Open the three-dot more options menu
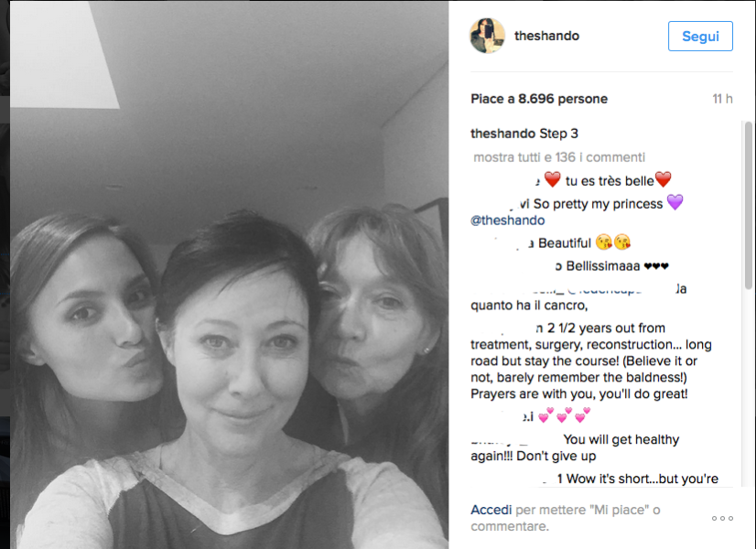Image resolution: width=756 pixels, height=549 pixels. coord(722,518)
